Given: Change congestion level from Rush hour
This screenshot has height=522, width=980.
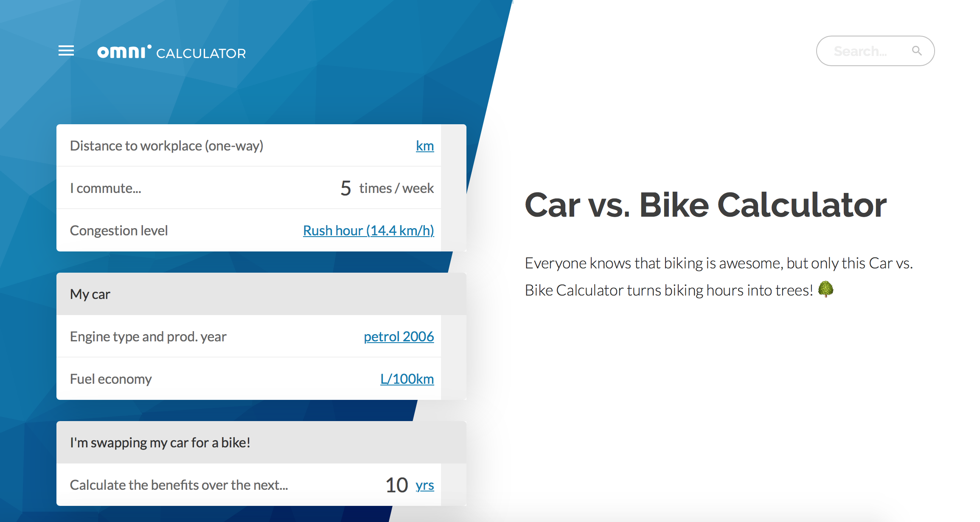Looking at the screenshot, I should [x=368, y=230].
